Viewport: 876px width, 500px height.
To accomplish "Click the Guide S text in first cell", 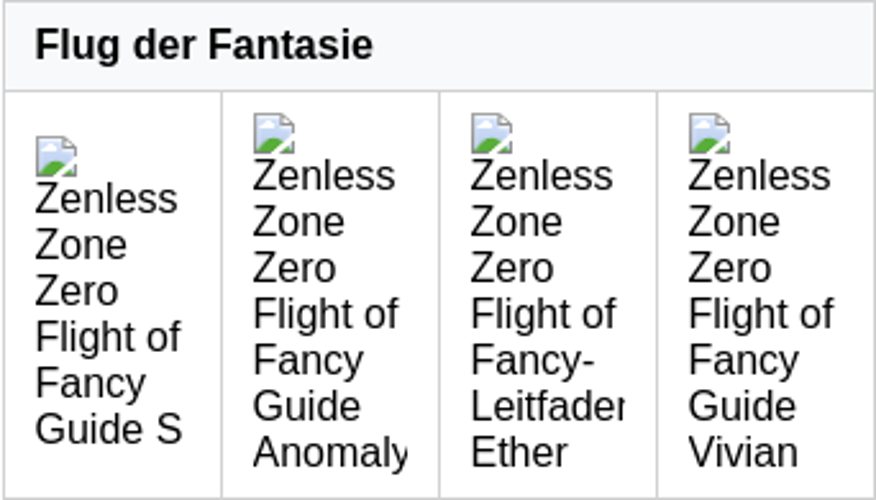I will 108,429.
